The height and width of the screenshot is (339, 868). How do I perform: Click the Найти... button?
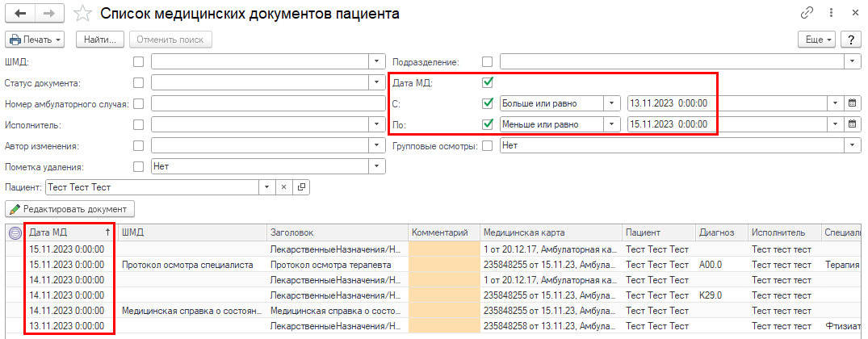pyautogui.click(x=100, y=40)
